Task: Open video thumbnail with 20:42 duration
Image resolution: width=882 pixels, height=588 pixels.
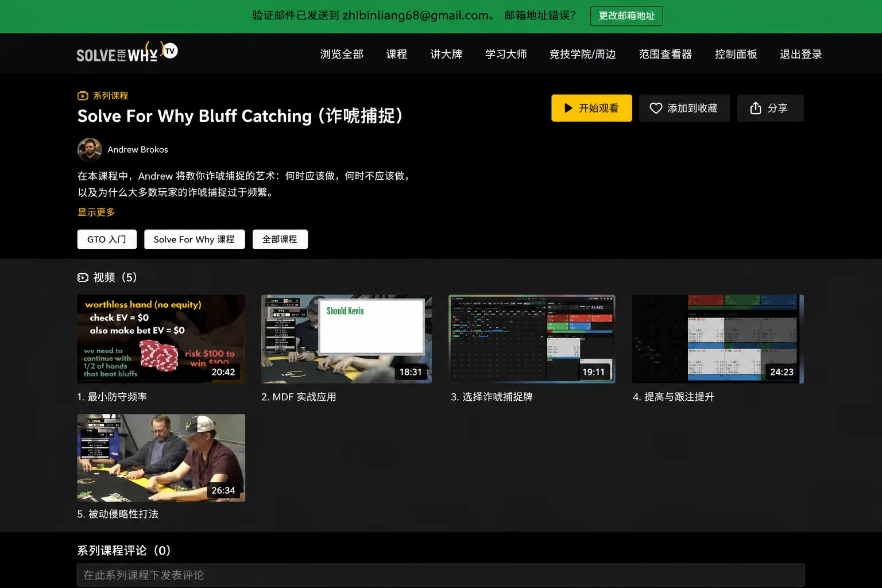Action: click(x=161, y=339)
